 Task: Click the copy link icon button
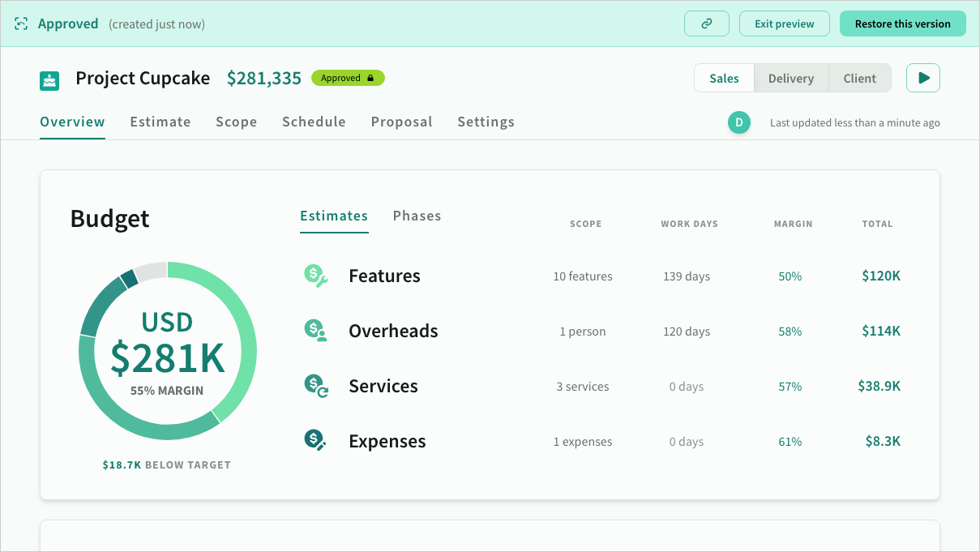click(x=706, y=24)
